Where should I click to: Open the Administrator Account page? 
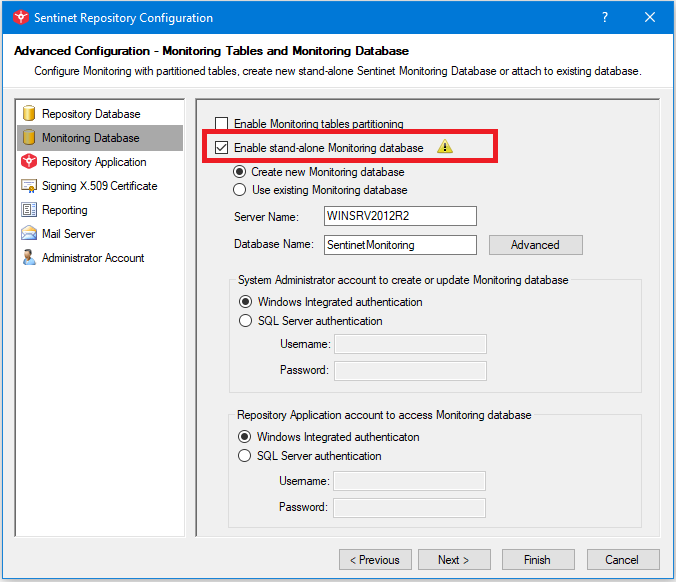(100, 258)
